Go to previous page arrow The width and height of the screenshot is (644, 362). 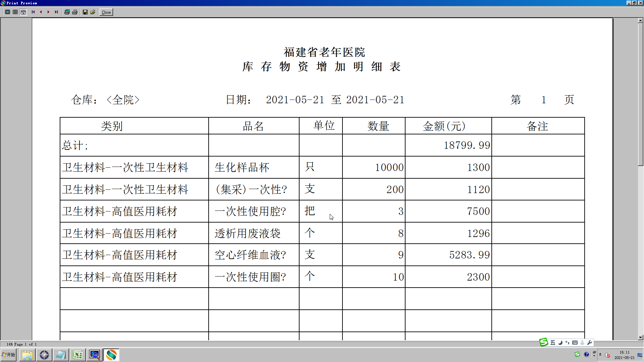(41, 12)
